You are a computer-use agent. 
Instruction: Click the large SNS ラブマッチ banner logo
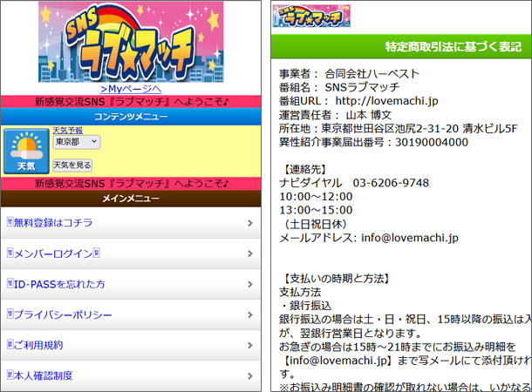coord(131,42)
